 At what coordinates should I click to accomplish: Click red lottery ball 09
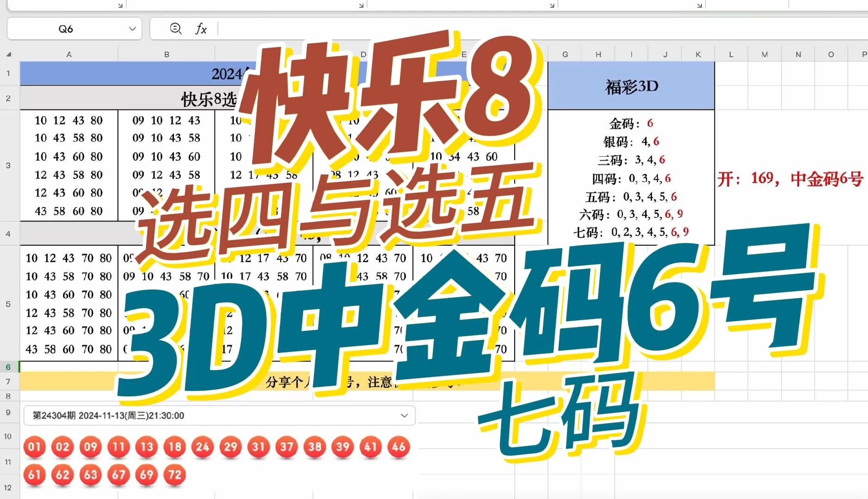pyautogui.click(x=91, y=447)
